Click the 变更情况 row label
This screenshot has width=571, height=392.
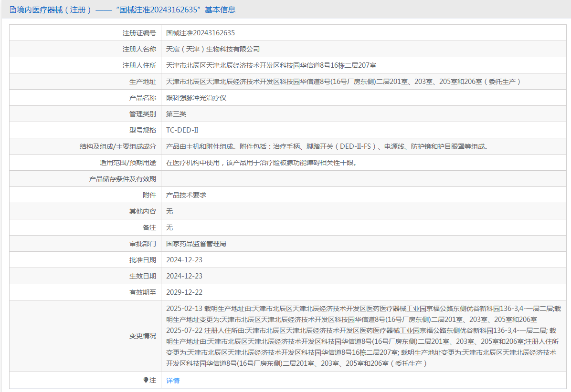tap(142, 336)
